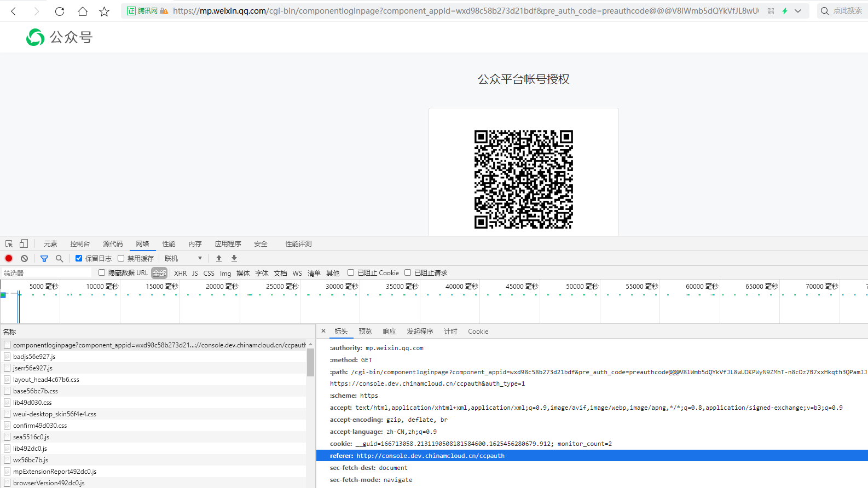Click the browser refresh icon
This screenshot has width=868, height=488.
click(x=60, y=11)
